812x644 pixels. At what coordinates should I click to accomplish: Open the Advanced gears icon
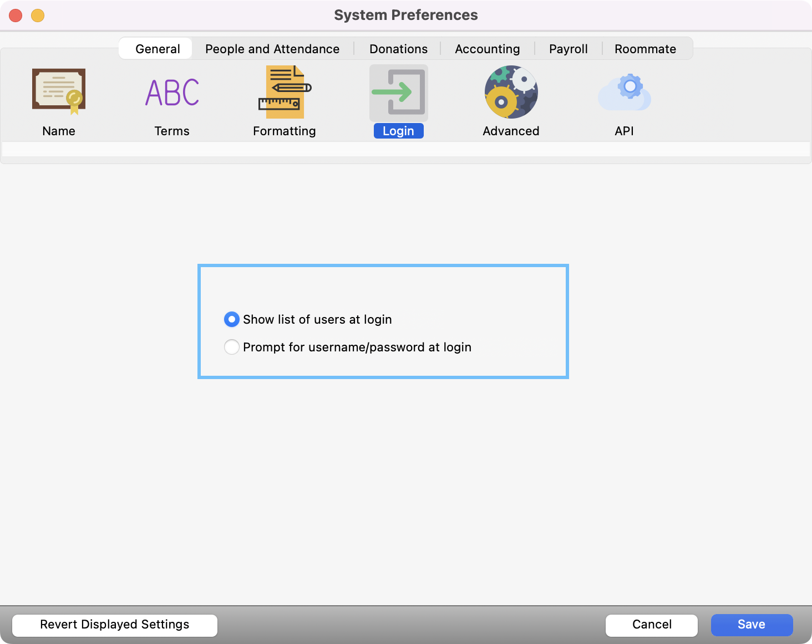click(x=511, y=93)
